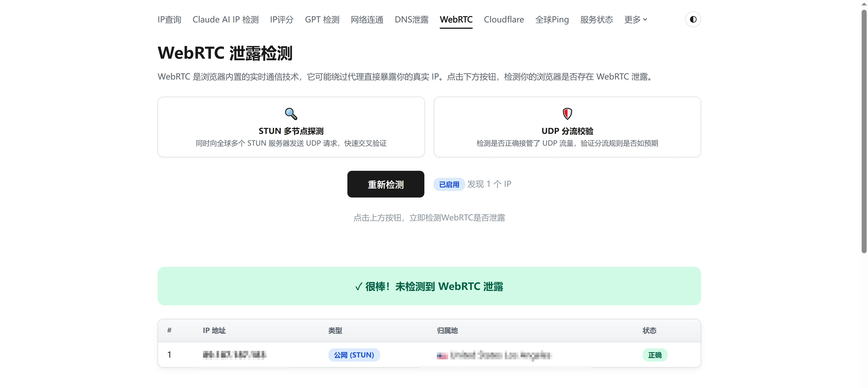Click the 发现 1 个 IP text
Viewport: 868px width, 388px height.
click(x=489, y=184)
